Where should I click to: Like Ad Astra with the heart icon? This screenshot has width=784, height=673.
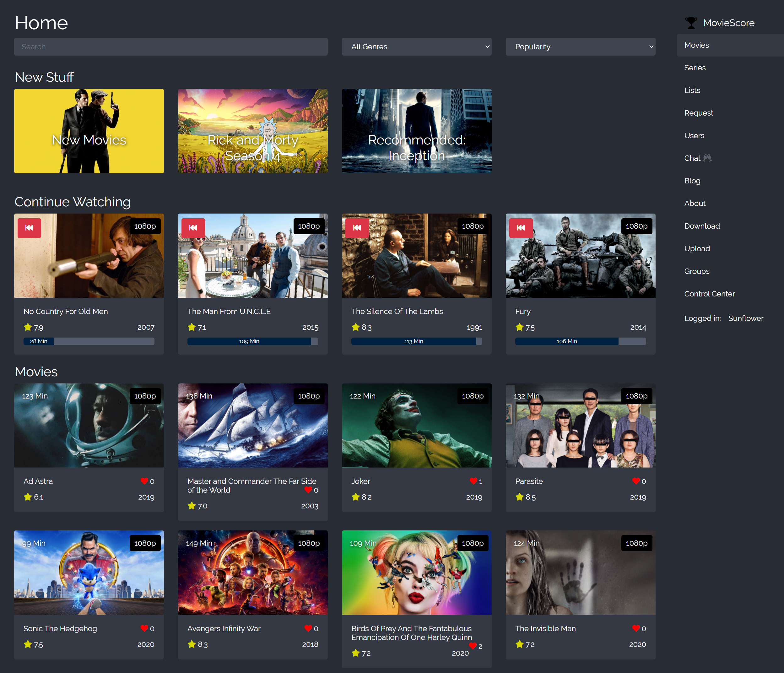point(144,481)
